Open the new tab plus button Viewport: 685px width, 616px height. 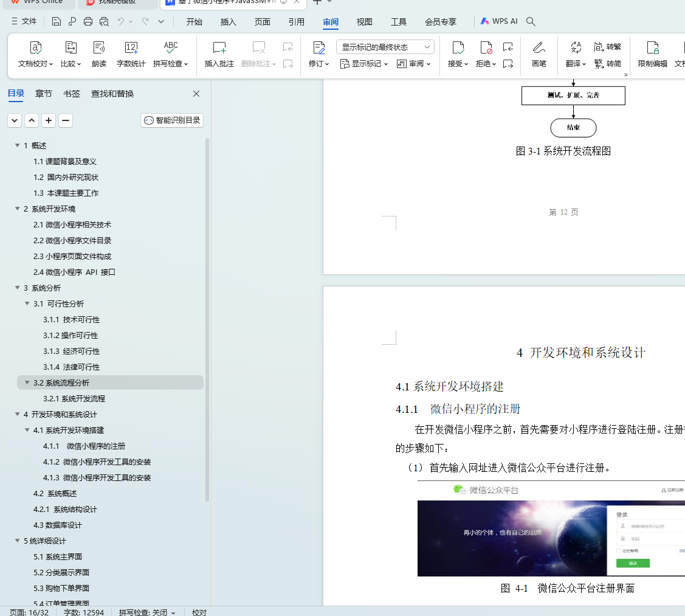pyautogui.click(x=317, y=2)
